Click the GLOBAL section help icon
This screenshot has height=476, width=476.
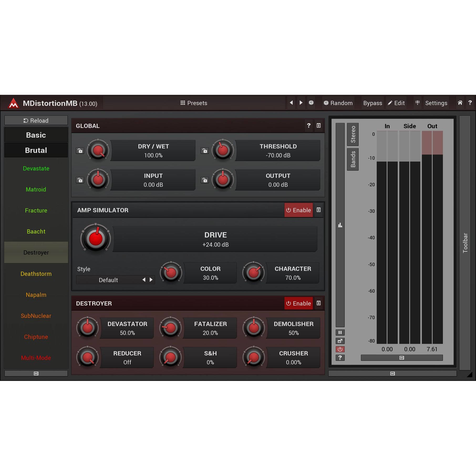(x=309, y=126)
